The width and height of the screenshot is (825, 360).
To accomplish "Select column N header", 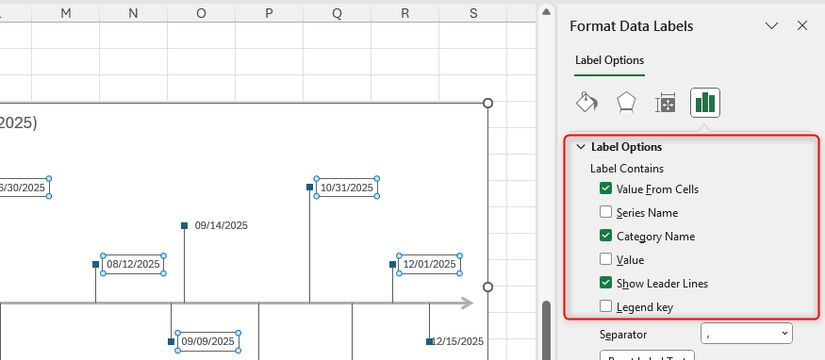I will (x=133, y=14).
